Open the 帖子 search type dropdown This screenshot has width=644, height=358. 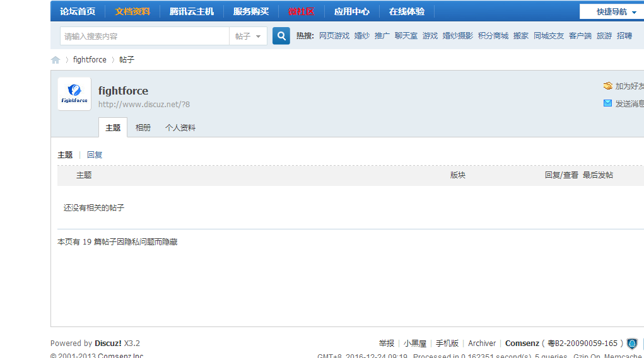tap(248, 36)
